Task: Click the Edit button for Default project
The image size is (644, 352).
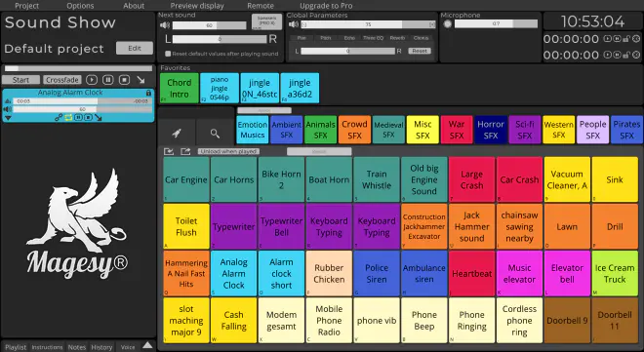Action: coord(135,48)
